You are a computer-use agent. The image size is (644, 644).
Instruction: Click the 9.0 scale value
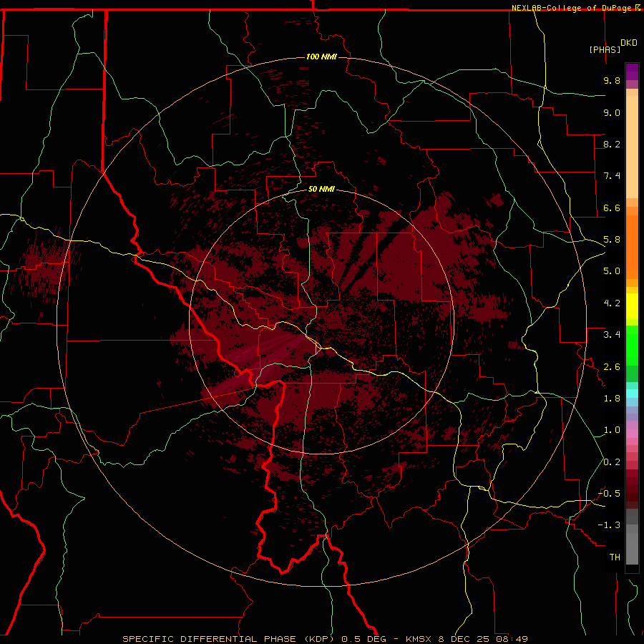pyautogui.click(x=612, y=112)
